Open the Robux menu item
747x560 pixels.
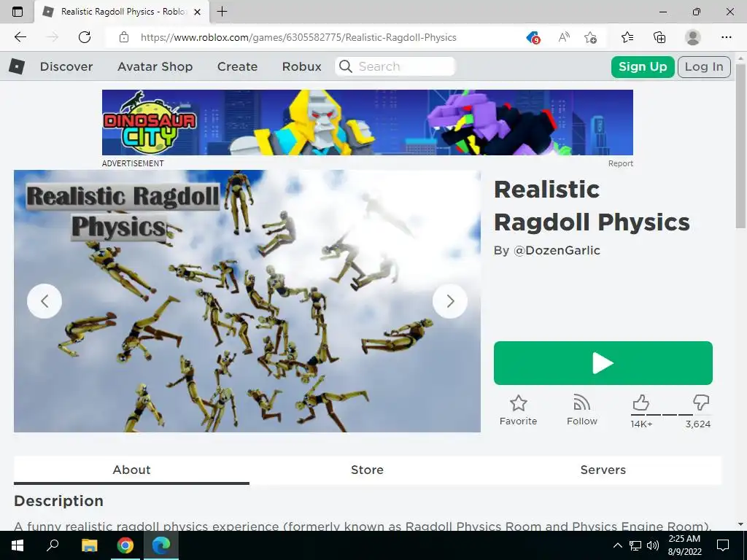point(301,66)
